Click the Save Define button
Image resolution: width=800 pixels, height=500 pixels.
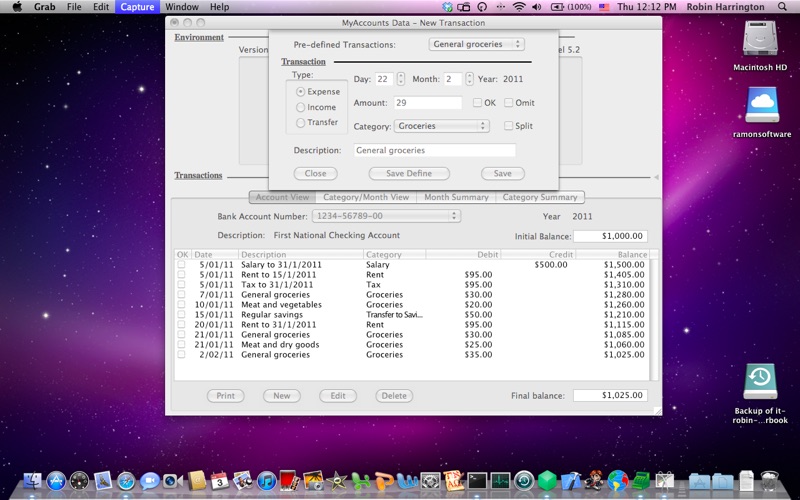(408, 173)
